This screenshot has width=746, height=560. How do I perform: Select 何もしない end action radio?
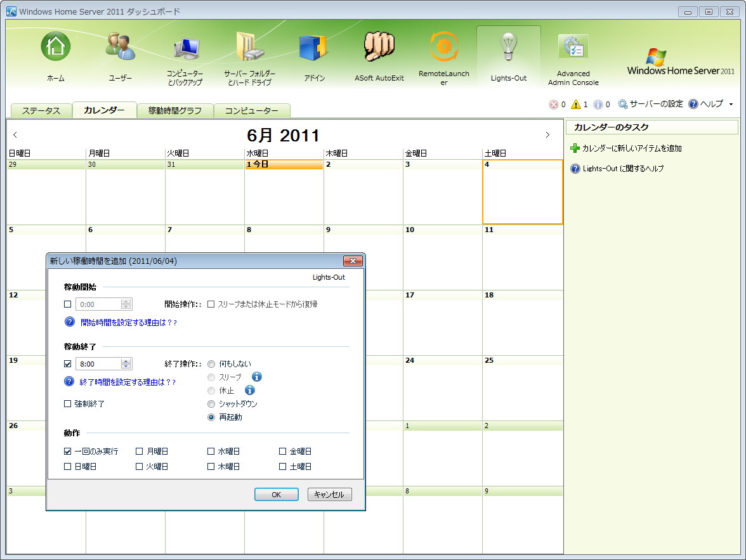pos(211,364)
